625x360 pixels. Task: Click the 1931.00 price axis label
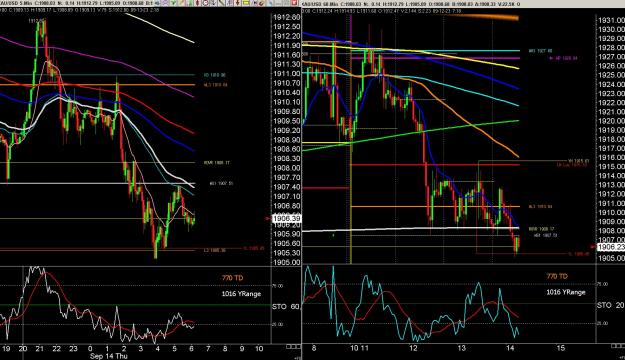(x=611, y=19)
